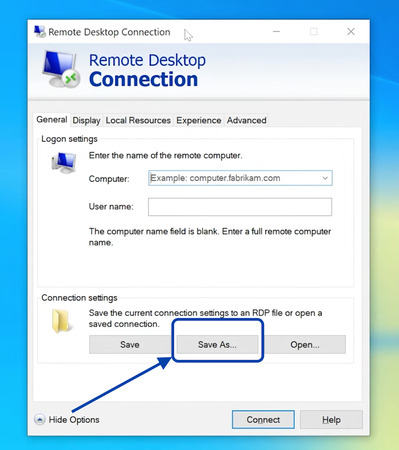The width and height of the screenshot is (399, 450).
Task: Open the Display tab
Action: click(86, 121)
